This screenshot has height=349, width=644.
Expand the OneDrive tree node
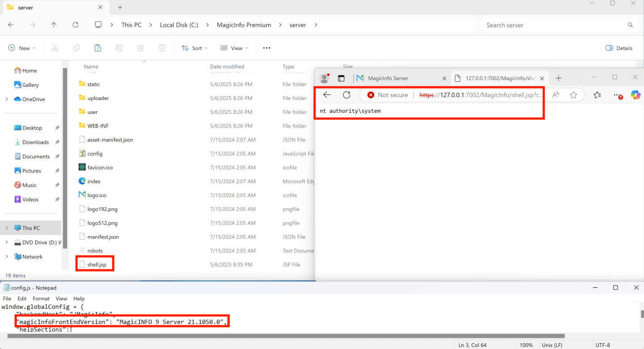point(7,99)
